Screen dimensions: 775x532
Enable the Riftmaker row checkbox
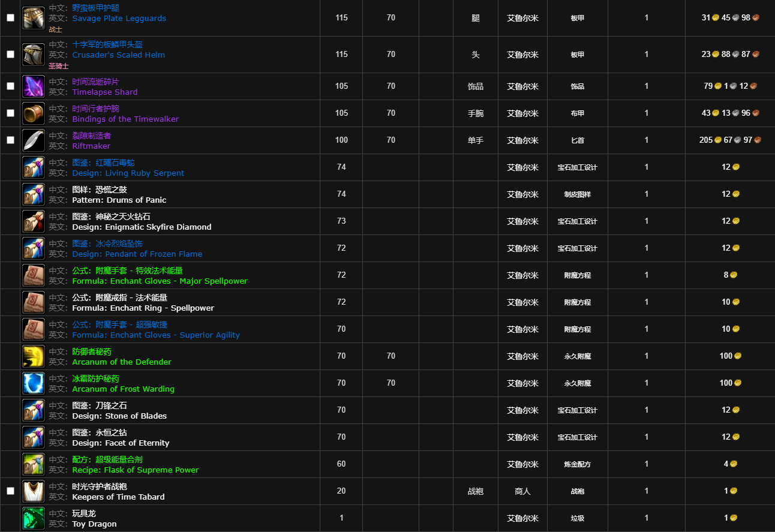coord(10,140)
